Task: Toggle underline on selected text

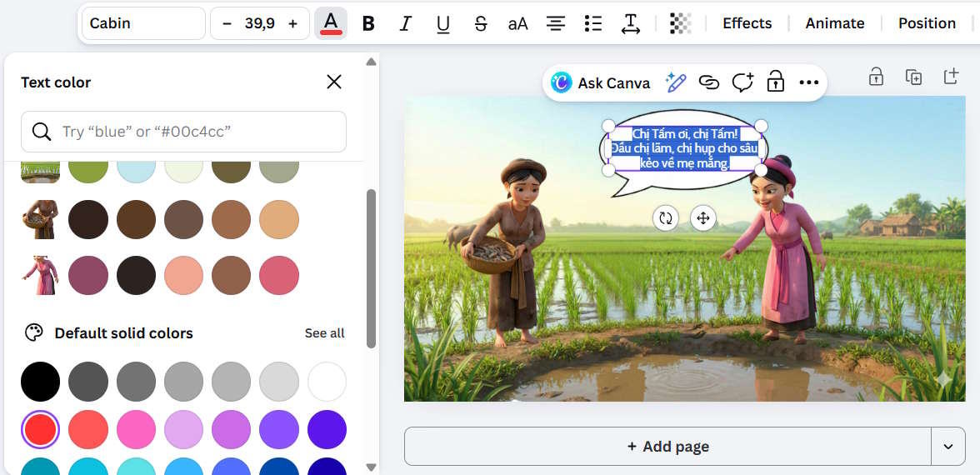Action: (443, 23)
